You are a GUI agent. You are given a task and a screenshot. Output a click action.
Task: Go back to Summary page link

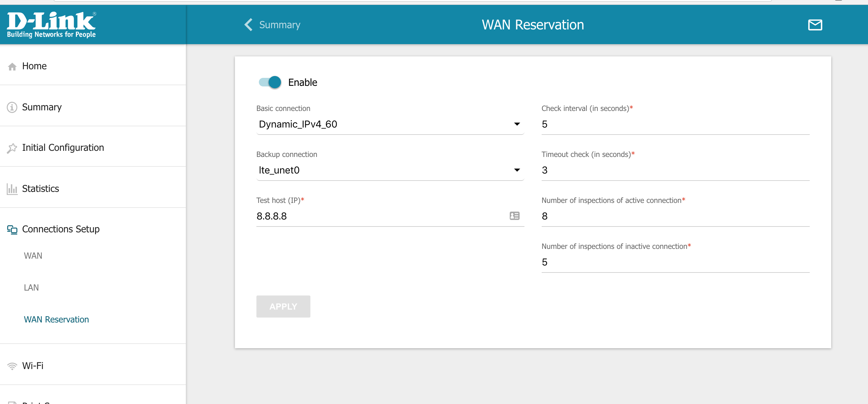click(279, 25)
